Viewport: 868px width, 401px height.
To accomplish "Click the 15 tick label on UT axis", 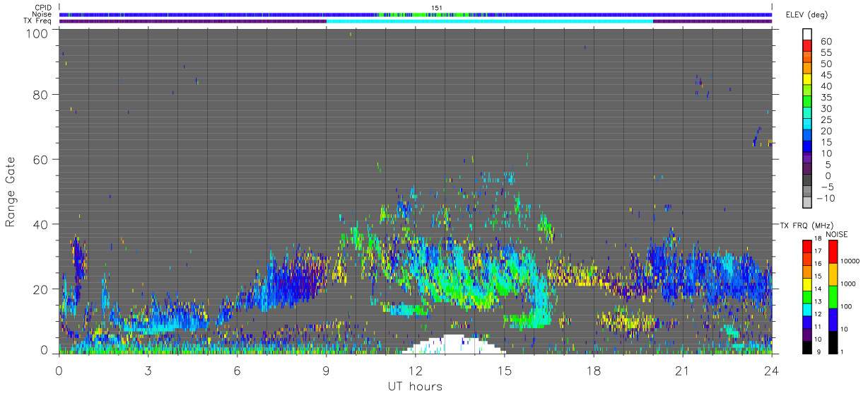I will pos(504,370).
